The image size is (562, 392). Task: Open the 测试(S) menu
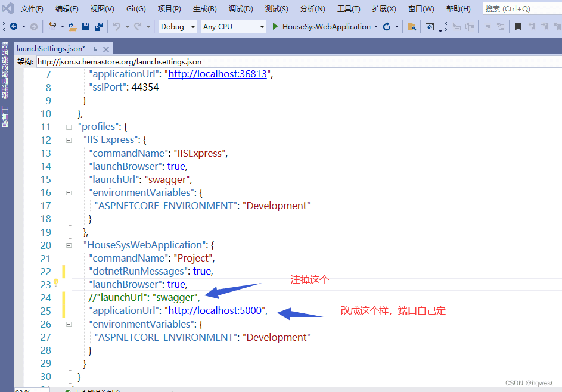(x=277, y=8)
